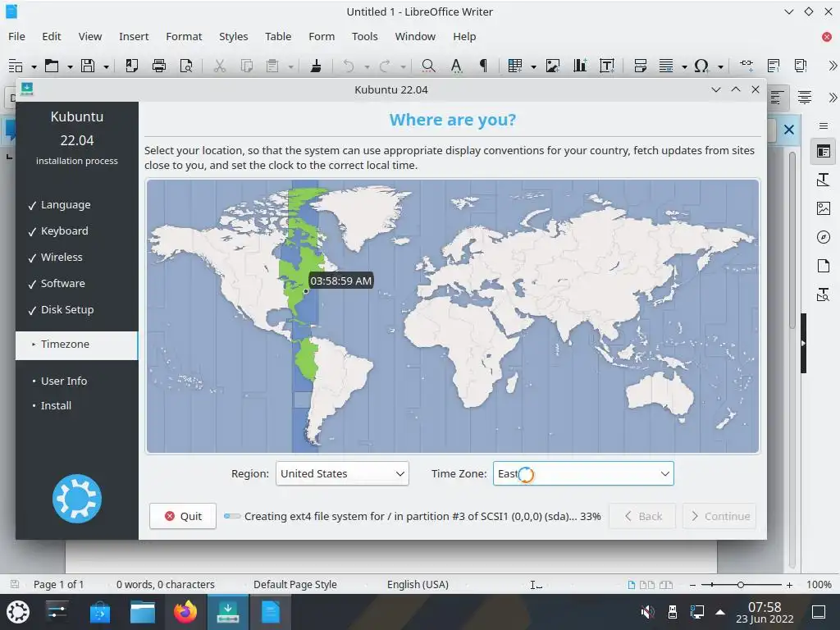840x630 pixels.
Task: Click the Spelling check icon
Action: 456,66
